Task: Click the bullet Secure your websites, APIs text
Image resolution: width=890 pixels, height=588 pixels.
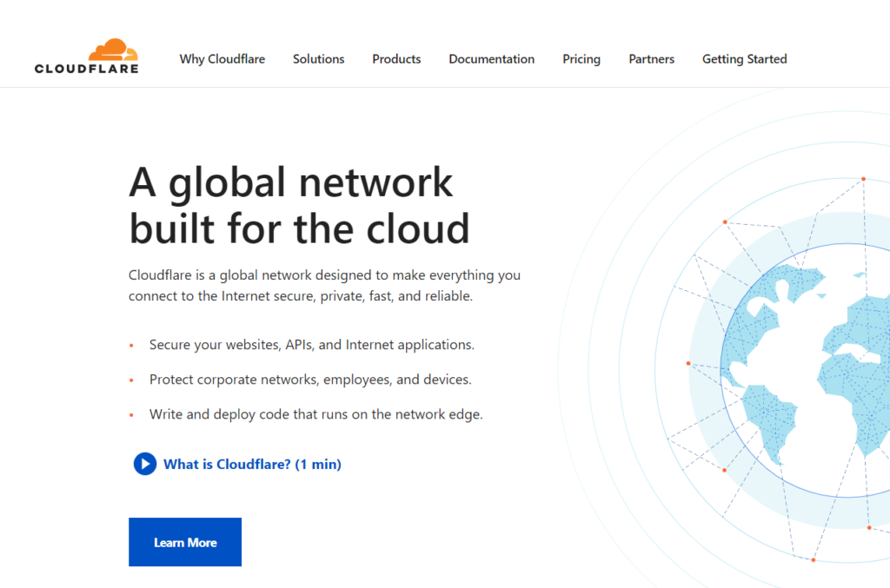Action: (312, 345)
